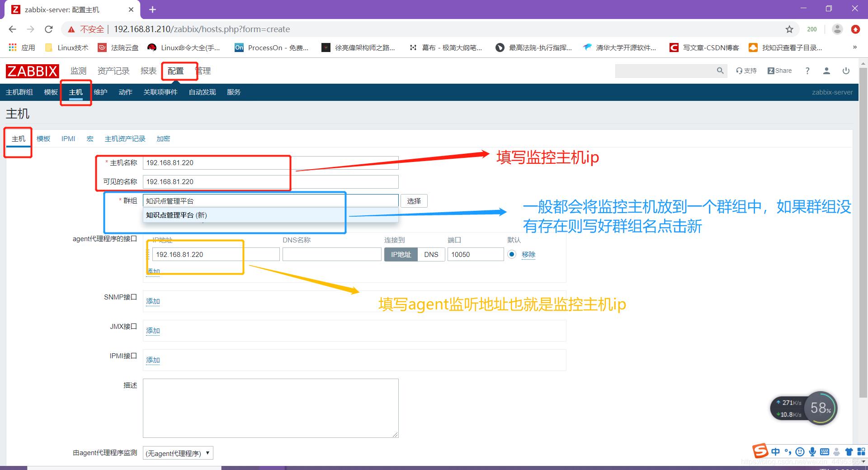Click the 主机名称 input field
This screenshot has width=868, height=470.
pos(270,163)
